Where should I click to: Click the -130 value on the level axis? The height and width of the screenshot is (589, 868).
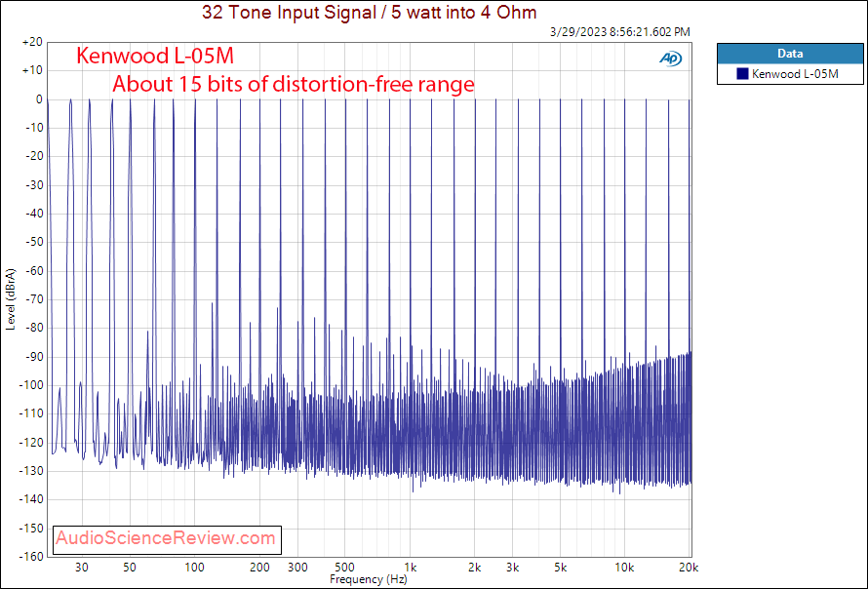(32, 471)
